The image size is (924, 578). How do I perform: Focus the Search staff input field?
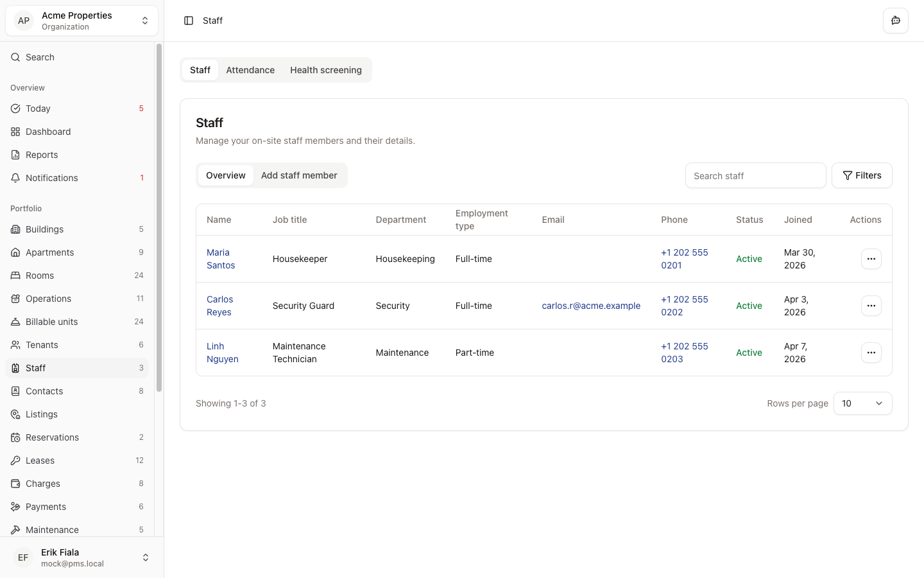(x=755, y=175)
